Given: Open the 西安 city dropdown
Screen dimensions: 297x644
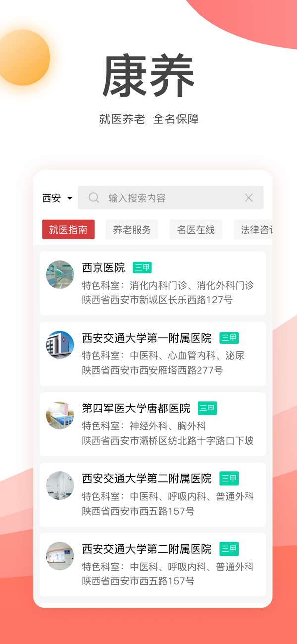Looking at the screenshot, I should (57, 198).
